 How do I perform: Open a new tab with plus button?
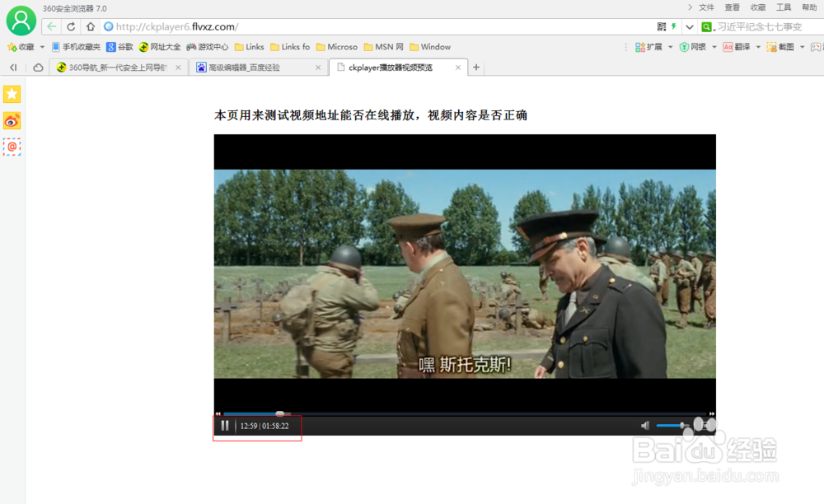pyautogui.click(x=476, y=68)
